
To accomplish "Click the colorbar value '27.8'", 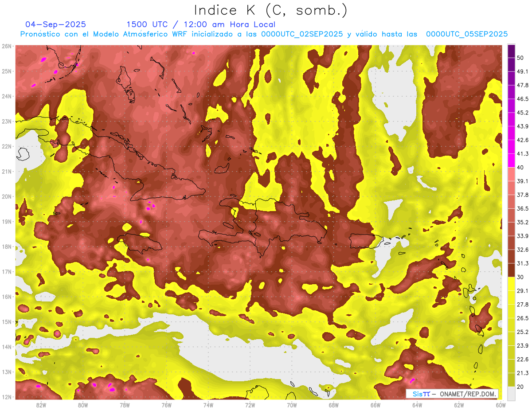I will pos(522,304).
